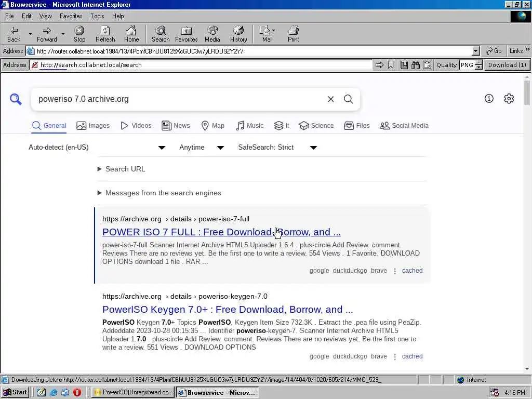Switch to the Map search tab
The width and height of the screenshot is (532, 399).
[x=212, y=126]
